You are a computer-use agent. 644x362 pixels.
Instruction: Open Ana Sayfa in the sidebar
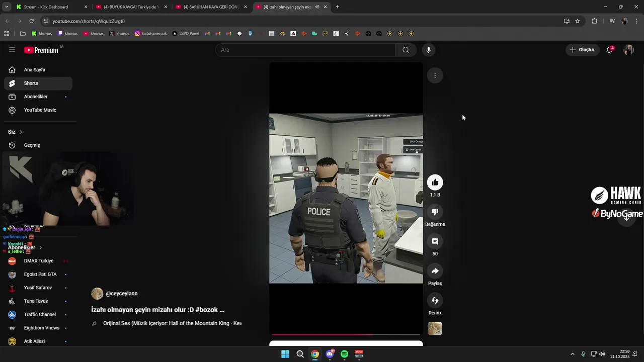[x=38, y=70]
